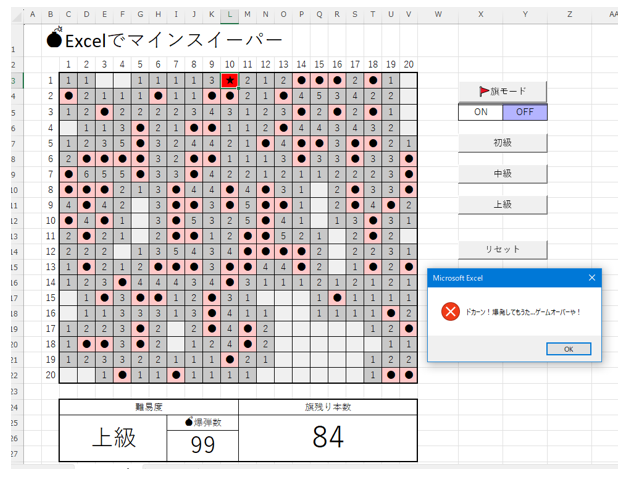Click the difficulty value 上級 cell
This screenshot has width=628, height=477.
pos(113,438)
